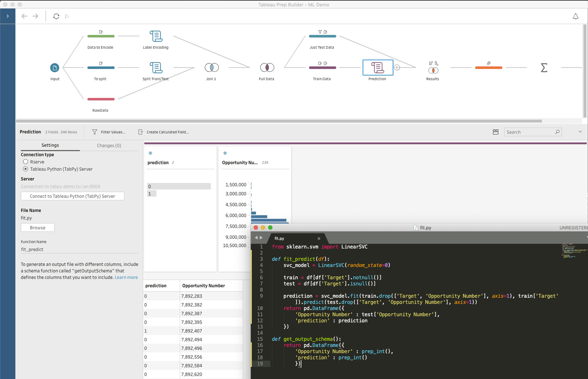Screen dimensions: 588x379
Task: Select Tableau Python (TabPy) Server option
Action: click(26, 169)
